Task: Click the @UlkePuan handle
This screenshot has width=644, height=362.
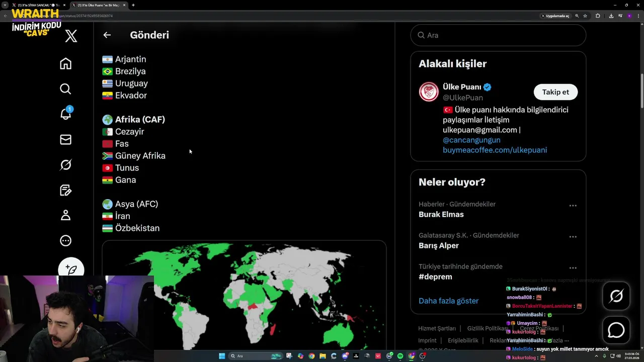Action: [x=463, y=98]
